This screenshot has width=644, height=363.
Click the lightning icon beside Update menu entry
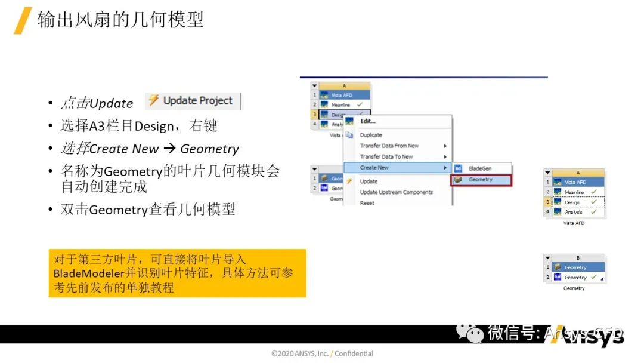(349, 181)
